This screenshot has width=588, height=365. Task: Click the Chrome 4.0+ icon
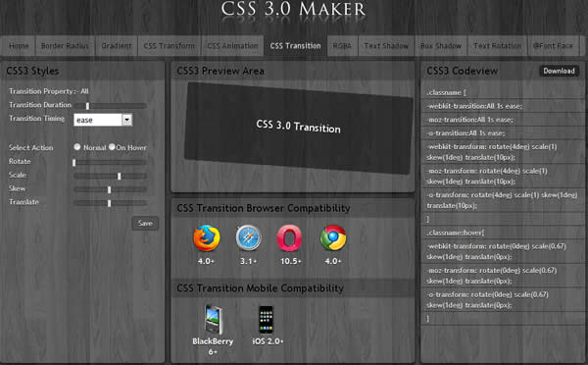(x=333, y=238)
